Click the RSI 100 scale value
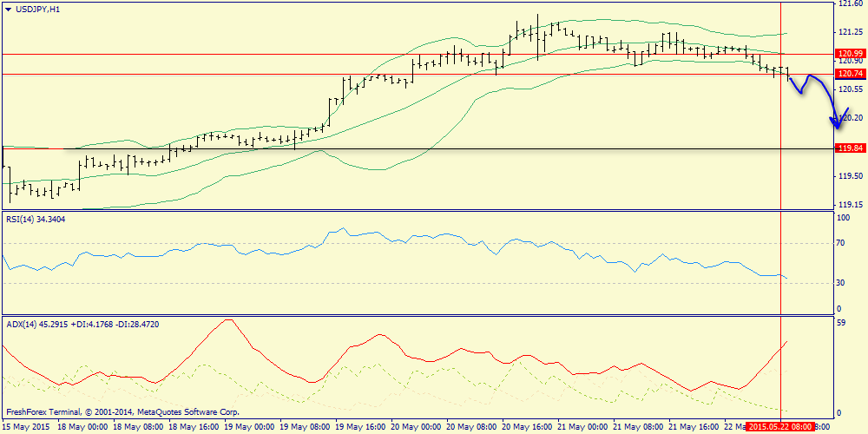868x434 pixels. pos(844,219)
